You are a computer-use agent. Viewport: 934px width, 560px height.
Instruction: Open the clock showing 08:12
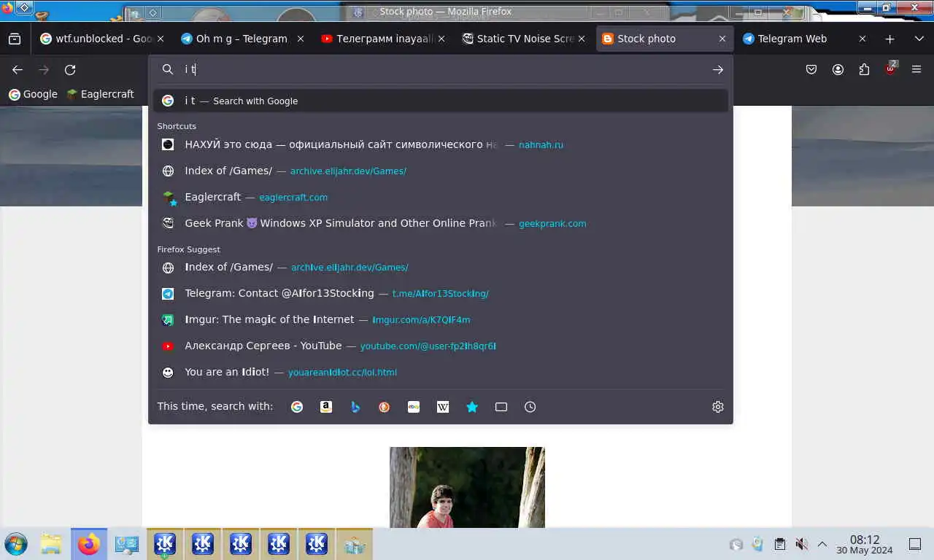(865, 544)
